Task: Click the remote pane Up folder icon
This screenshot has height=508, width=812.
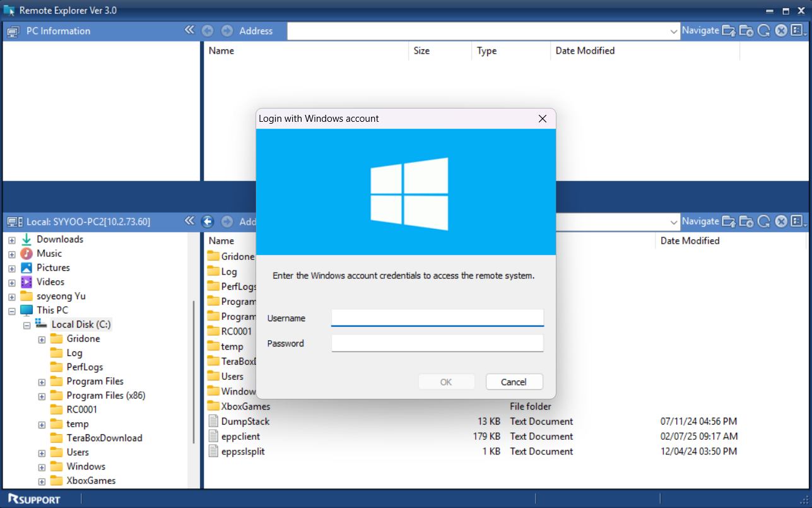Action: (729, 30)
